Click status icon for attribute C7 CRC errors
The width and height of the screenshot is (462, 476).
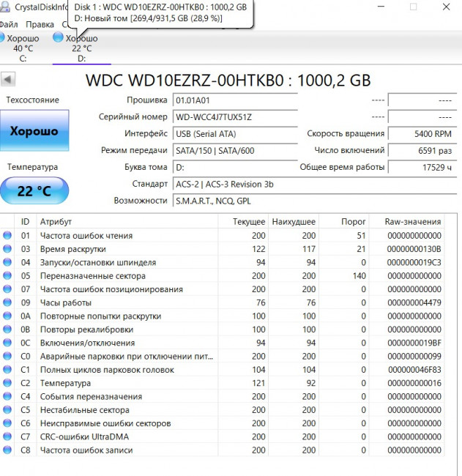(7, 436)
